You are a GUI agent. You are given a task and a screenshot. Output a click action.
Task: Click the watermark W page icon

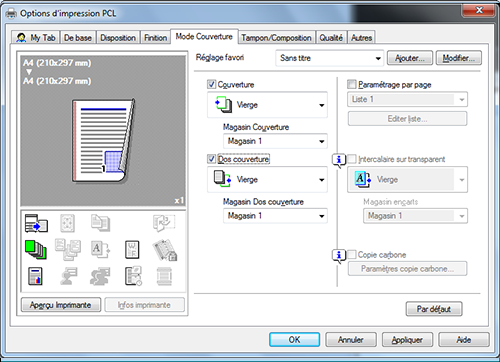tap(132, 250)
